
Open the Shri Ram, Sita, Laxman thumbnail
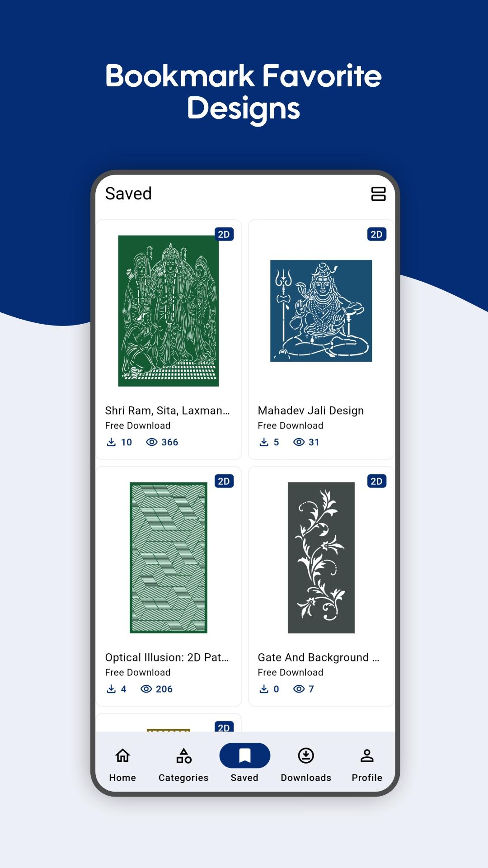coord(169,311)
